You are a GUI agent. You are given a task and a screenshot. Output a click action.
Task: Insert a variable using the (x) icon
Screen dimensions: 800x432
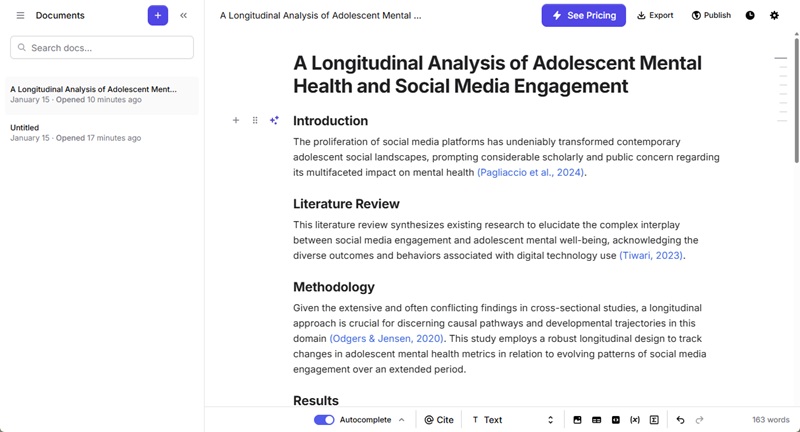(x=635, y=420)
